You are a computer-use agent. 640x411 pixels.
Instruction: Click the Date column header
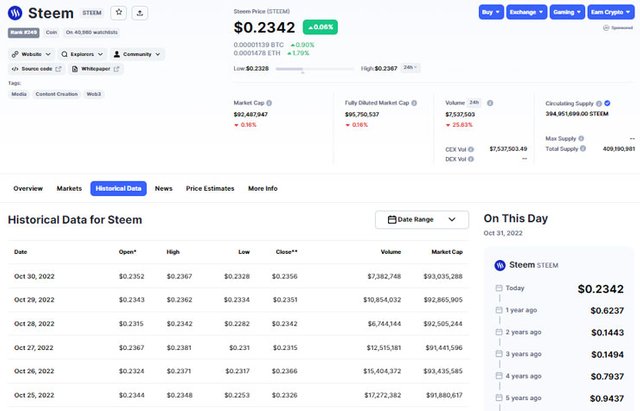(x=20, y=252)
